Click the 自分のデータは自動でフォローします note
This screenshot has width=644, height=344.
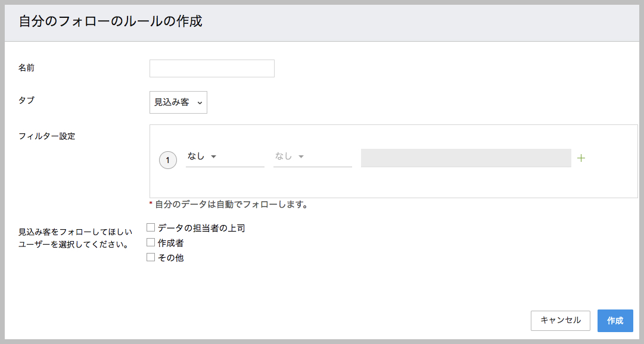pos(231,205)
